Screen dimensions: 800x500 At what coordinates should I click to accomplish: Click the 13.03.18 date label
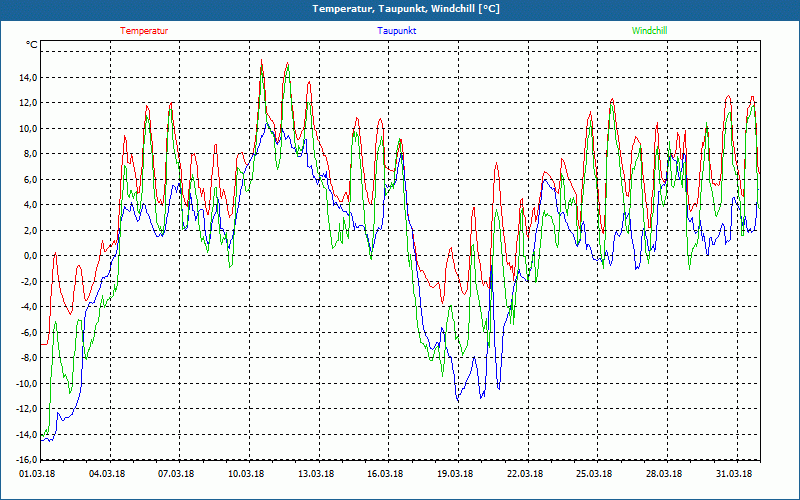[316, 474]
